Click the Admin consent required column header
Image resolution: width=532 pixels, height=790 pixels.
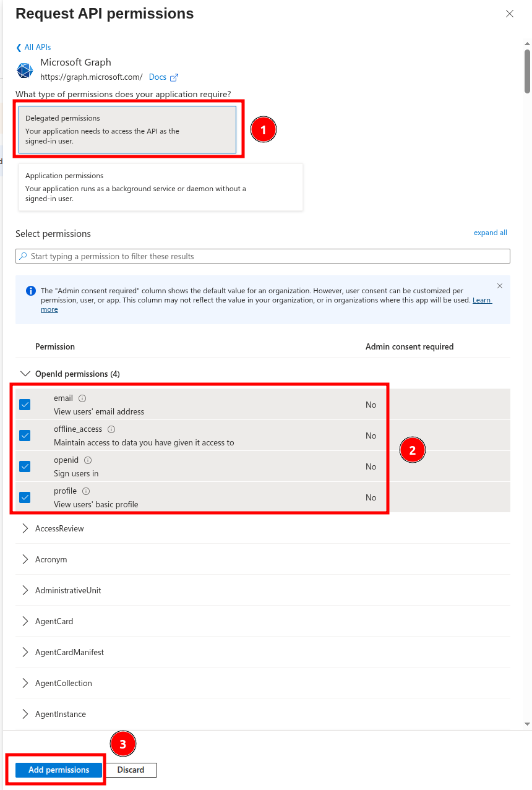coord(410,346)
